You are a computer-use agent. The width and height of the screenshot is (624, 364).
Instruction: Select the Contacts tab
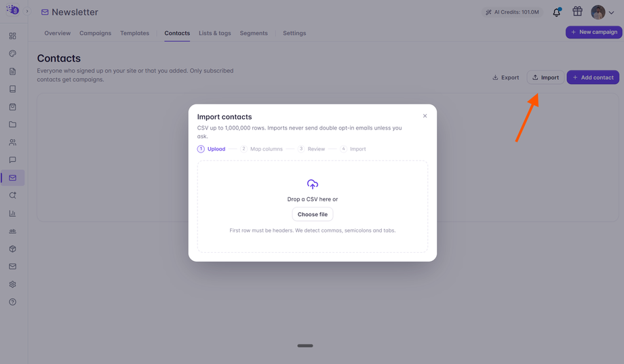pyautogui.click(x=177, y=33)
